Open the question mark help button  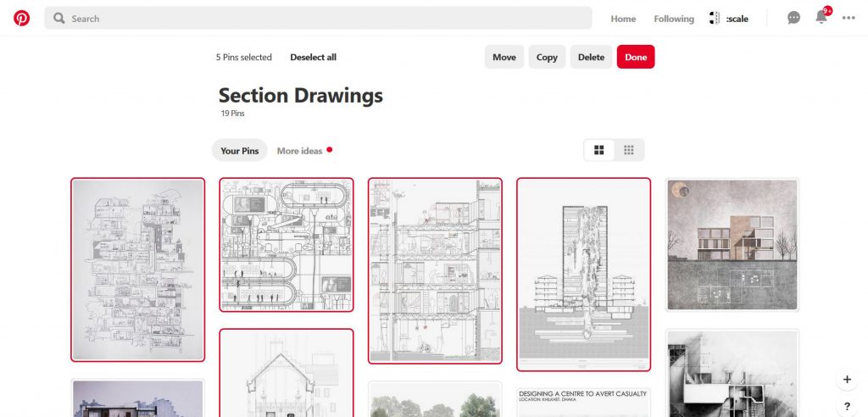pyautogui.click(x=847, y=407)
